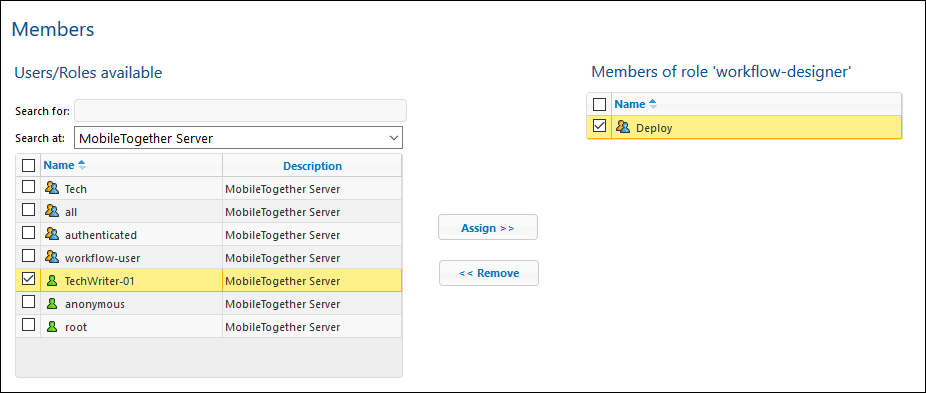The image size is (926, 393).
Task: Select the anonymous name text
Action: click(94, 304)
